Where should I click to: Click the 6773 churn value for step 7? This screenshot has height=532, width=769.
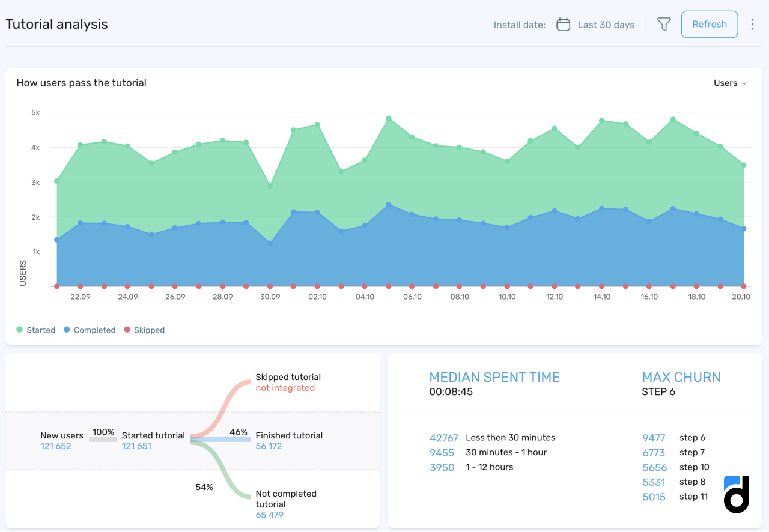click(x=654, y=452)
